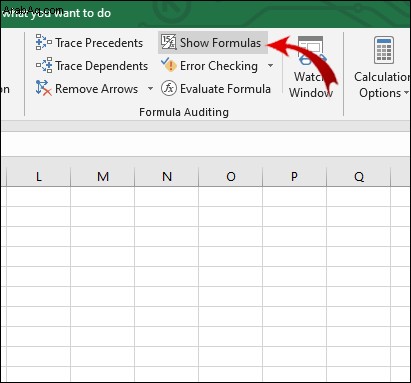
Task: Expand the Error Checking dropdown arrow
Action: pyautogui.click(x=271, y=65)
